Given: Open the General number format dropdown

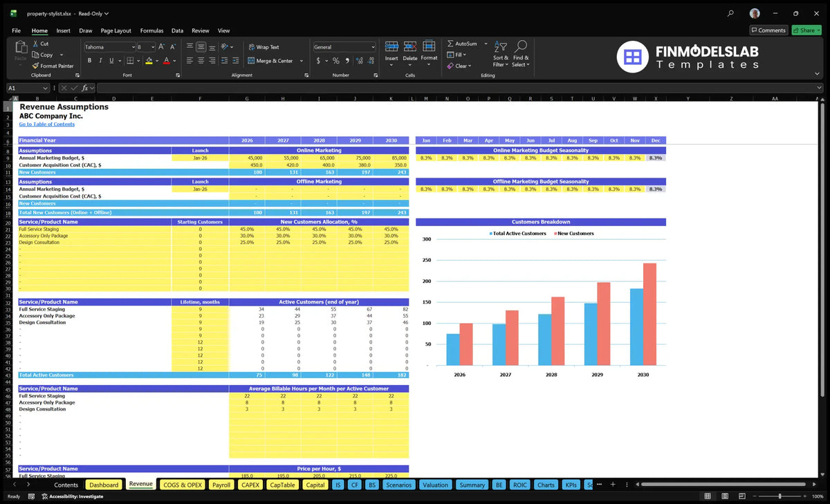Looking at the screenshot, I should tap(373, 47).
